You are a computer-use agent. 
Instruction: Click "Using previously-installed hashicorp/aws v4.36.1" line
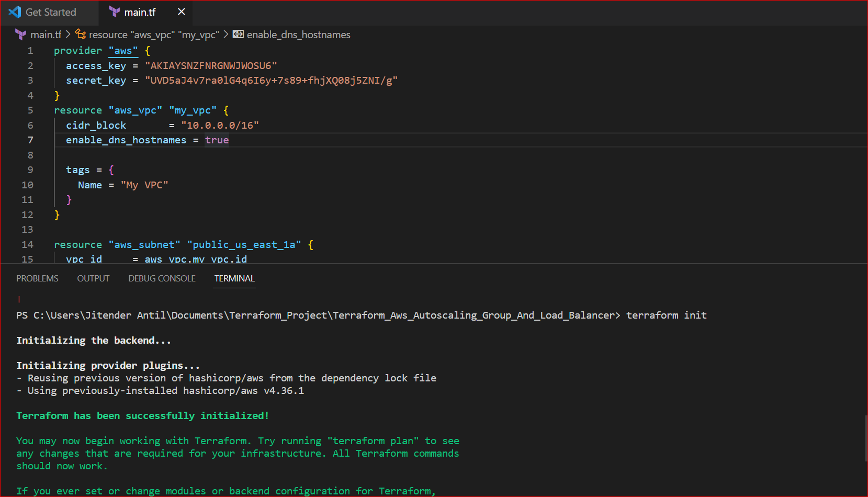(x=160, y=391)
